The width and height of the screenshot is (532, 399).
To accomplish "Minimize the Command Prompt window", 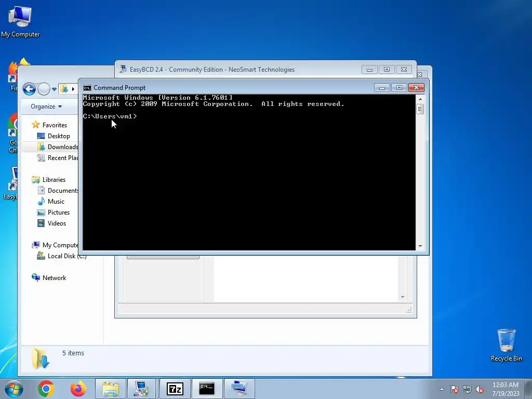I will [x=382, y=88].
